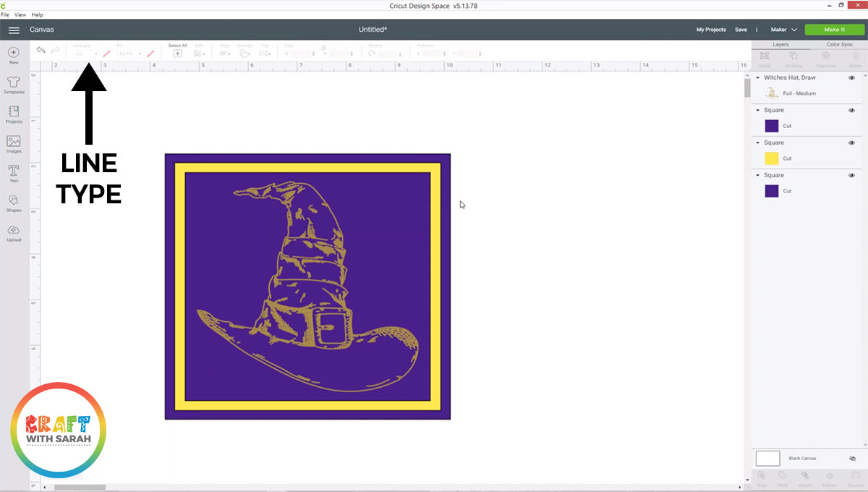
Task: Click the Slice tool
Action: click(x=762, y=478)
